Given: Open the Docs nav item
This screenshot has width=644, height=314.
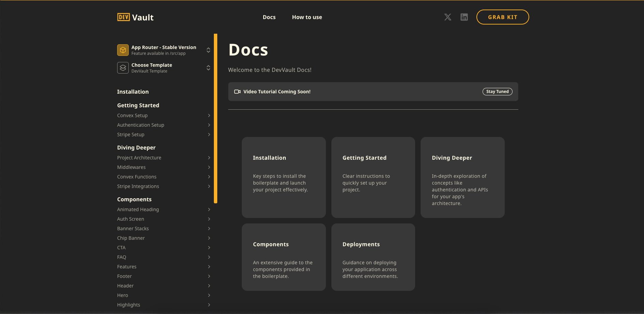Looking at the screenshot, I should tap(269, 17).
